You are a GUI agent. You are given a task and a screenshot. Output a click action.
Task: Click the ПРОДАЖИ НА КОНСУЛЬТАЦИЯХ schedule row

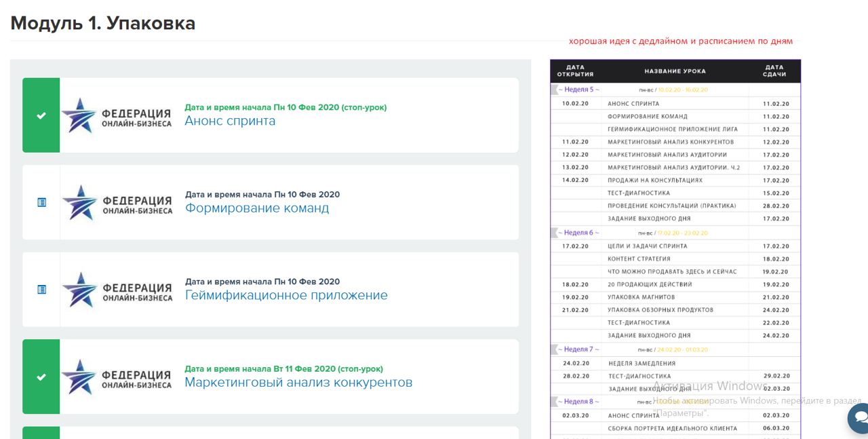tap(675, 180)
